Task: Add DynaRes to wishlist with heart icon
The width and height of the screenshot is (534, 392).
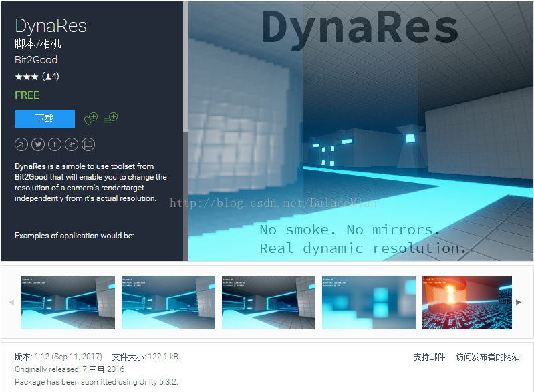Action: [x=91, y=118]
